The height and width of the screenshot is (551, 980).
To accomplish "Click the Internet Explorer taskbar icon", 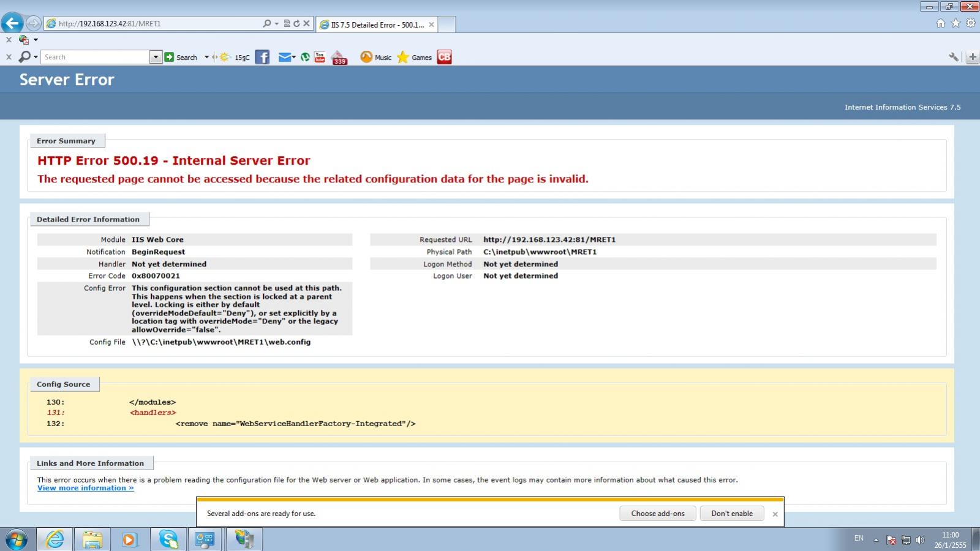I will pyautogui.click(x=55, y=539).
